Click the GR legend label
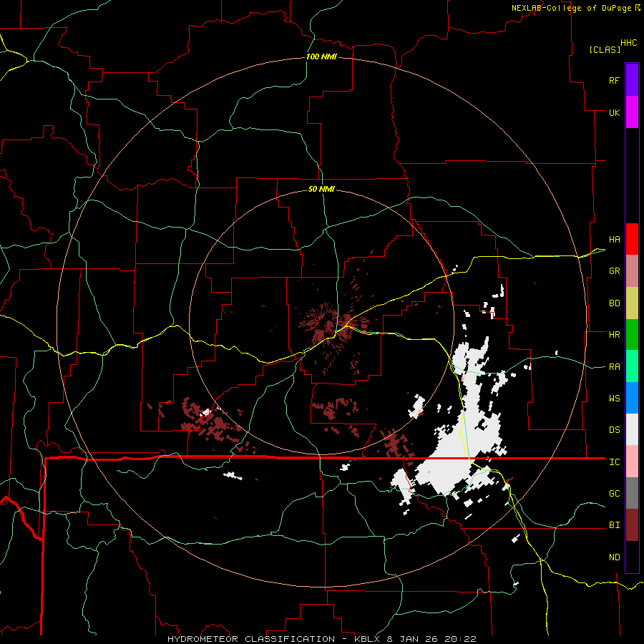 coord(614,271)
